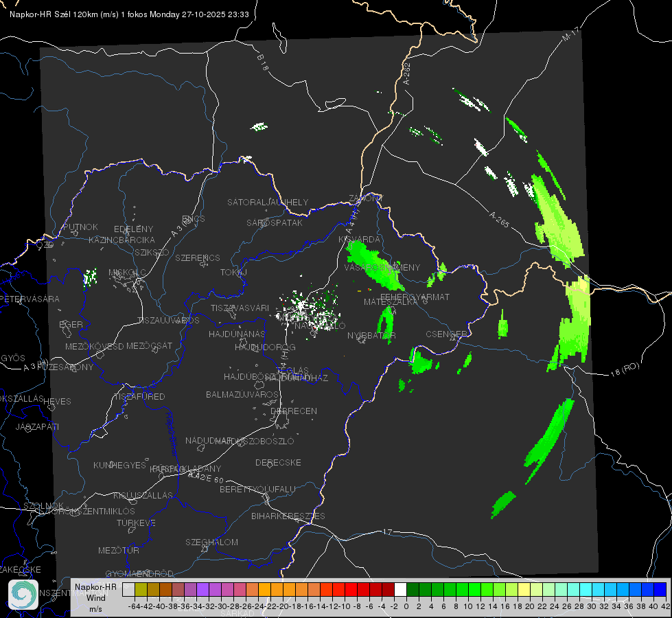
Task: Click the TISZAVASVÁRI label
Action: [x=240, y=308]
